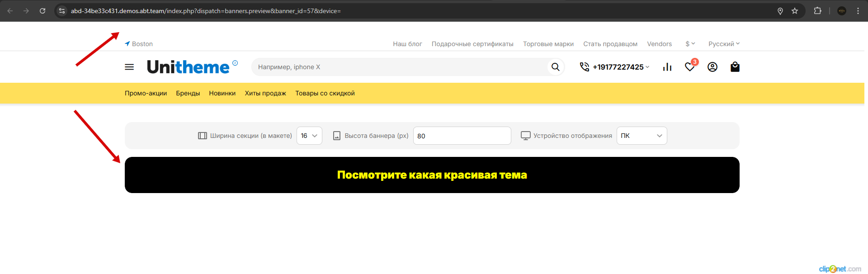Expand the section width dropdown showing 16
The image size is (868, 274).
point(309,136)
